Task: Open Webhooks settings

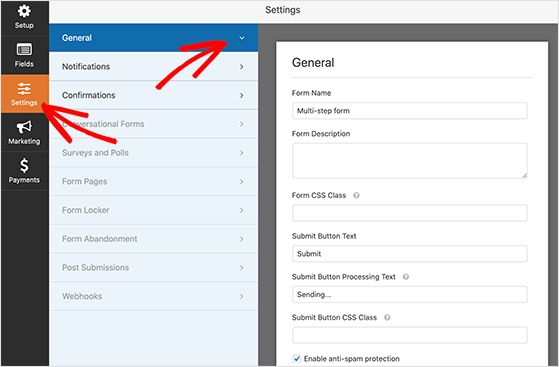Action: [x=154, y=296]
